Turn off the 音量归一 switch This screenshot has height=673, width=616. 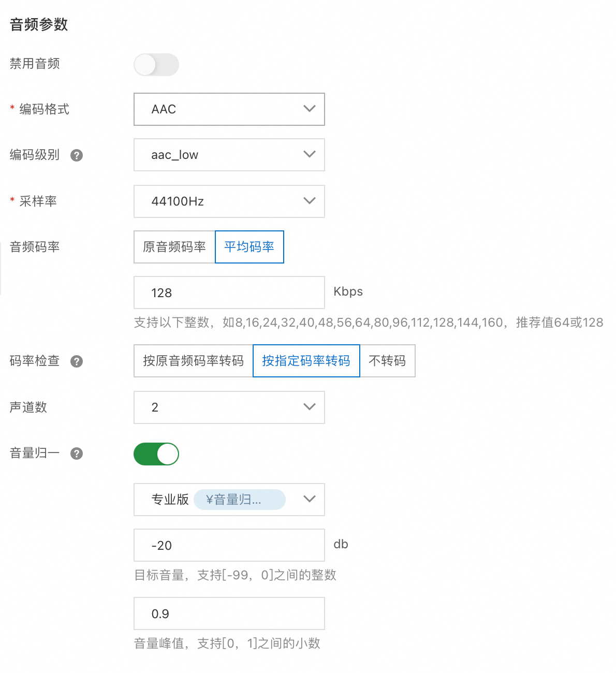point(156,454)
